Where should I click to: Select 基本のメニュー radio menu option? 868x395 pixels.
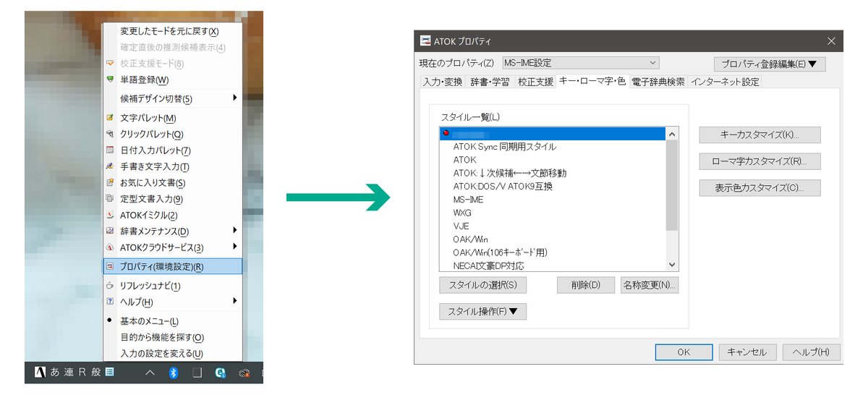click(x=172, y=321)
